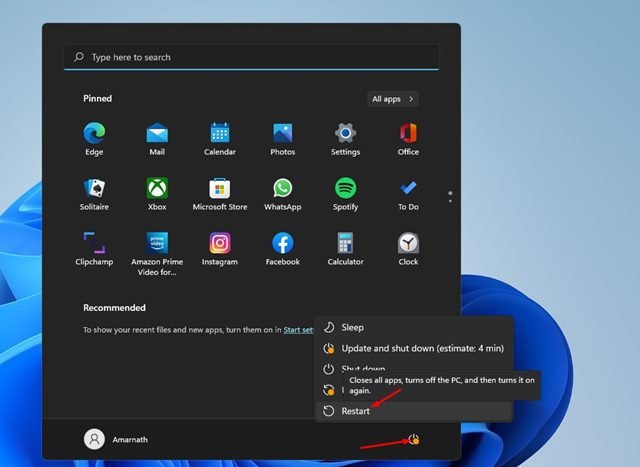The image size is (640, 467).
Task: Select Update and shut down option
Action: [414, 348]
